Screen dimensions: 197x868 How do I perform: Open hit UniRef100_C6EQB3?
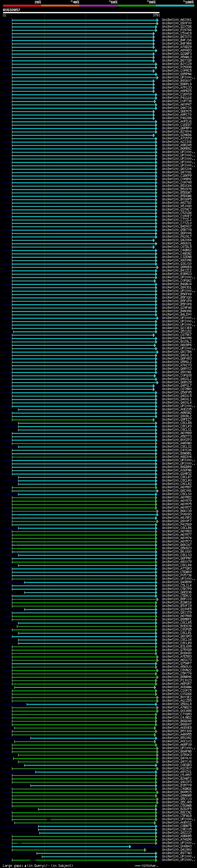177,765
